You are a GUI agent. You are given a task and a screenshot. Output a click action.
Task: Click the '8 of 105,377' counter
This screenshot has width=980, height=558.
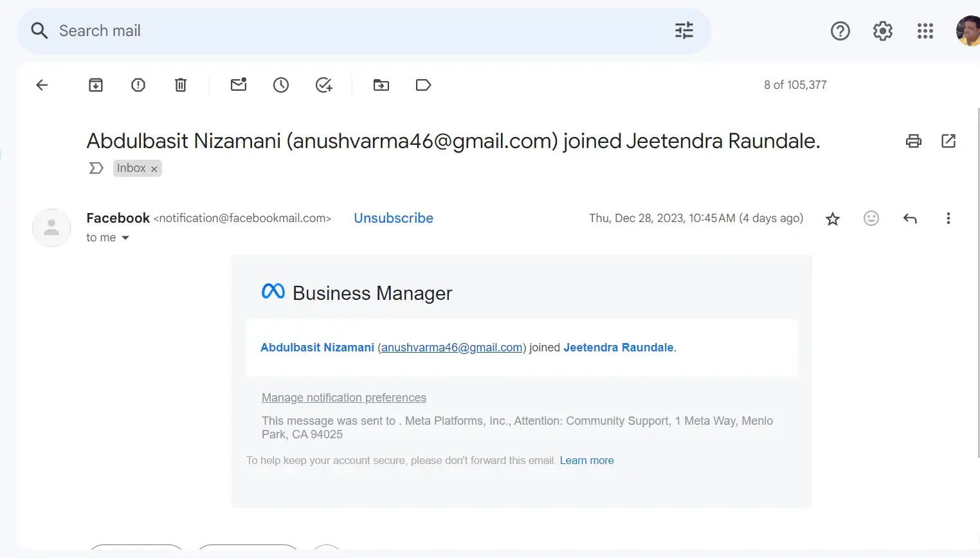tap(795, 85)
